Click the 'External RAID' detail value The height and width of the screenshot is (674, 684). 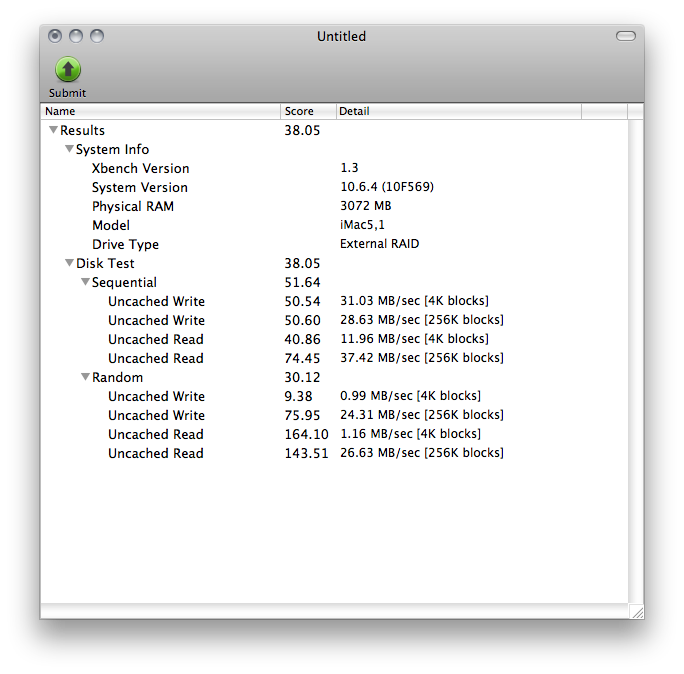click(x=380, y=243)
